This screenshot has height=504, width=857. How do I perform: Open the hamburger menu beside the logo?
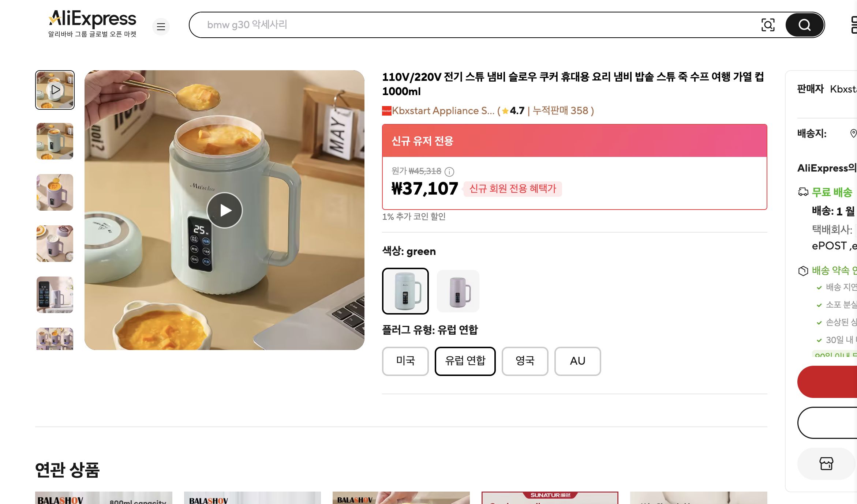(161, 26)
